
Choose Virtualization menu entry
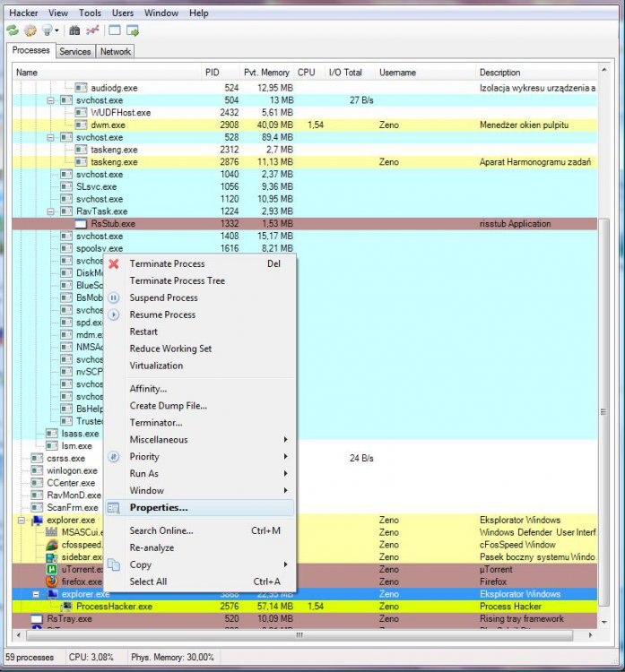(200, 366)
